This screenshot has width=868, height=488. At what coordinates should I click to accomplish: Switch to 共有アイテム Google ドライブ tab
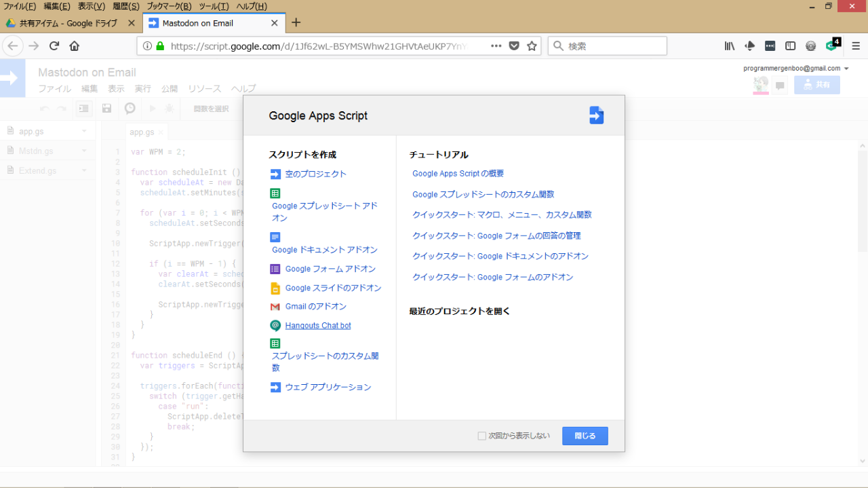68,23
